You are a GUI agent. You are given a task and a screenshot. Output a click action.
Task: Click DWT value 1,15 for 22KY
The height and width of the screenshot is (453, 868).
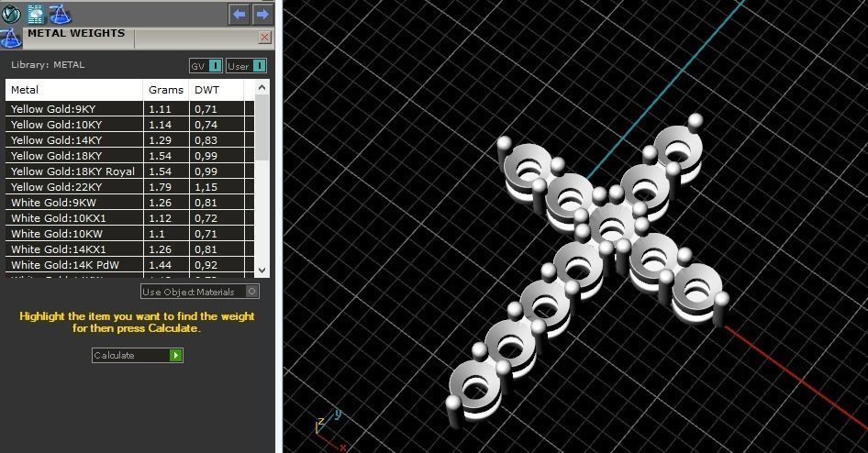click(x=206, y=187)
